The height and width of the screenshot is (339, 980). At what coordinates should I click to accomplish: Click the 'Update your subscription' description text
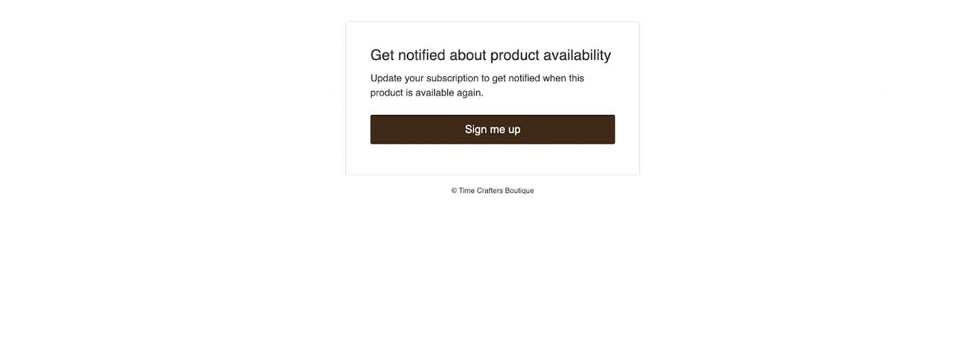tap(477, 85)
